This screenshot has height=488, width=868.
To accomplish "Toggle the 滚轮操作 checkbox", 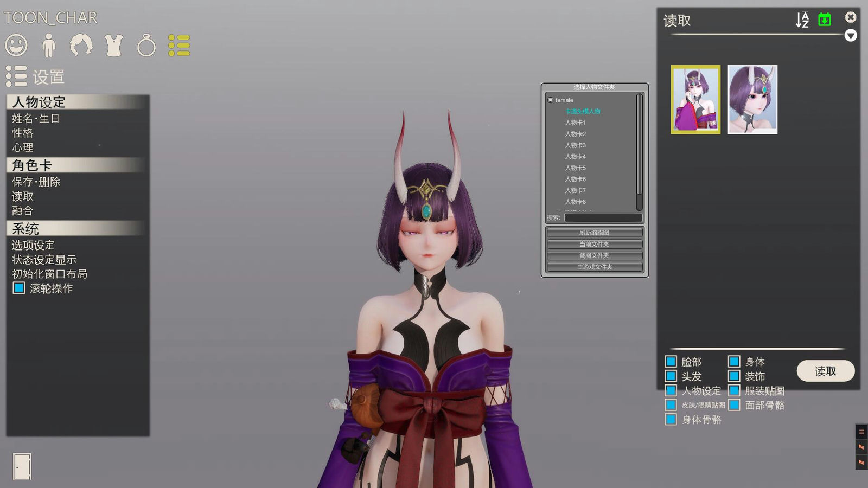I will [x=19, y=288].
